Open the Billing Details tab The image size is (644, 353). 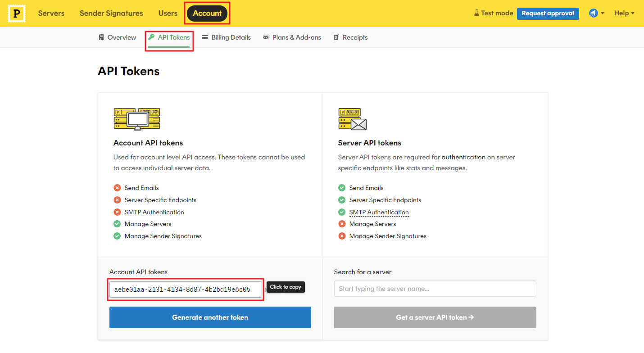(x=226, y=37)
